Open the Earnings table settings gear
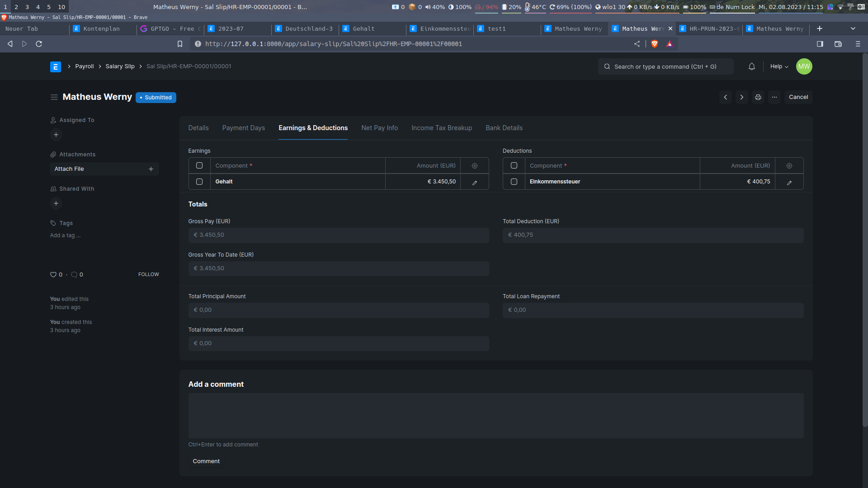The width and height of the screenshot is (868, 488). coord(474,165)
